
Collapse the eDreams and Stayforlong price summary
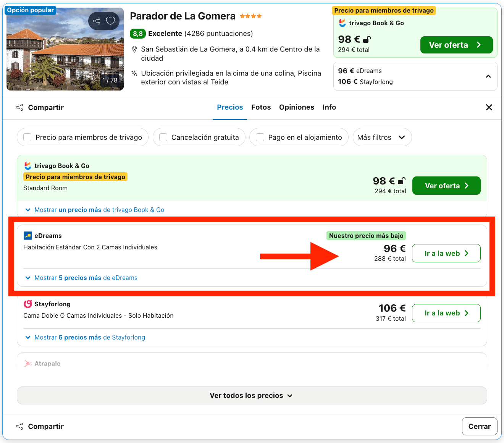click(x=488, y=76)
